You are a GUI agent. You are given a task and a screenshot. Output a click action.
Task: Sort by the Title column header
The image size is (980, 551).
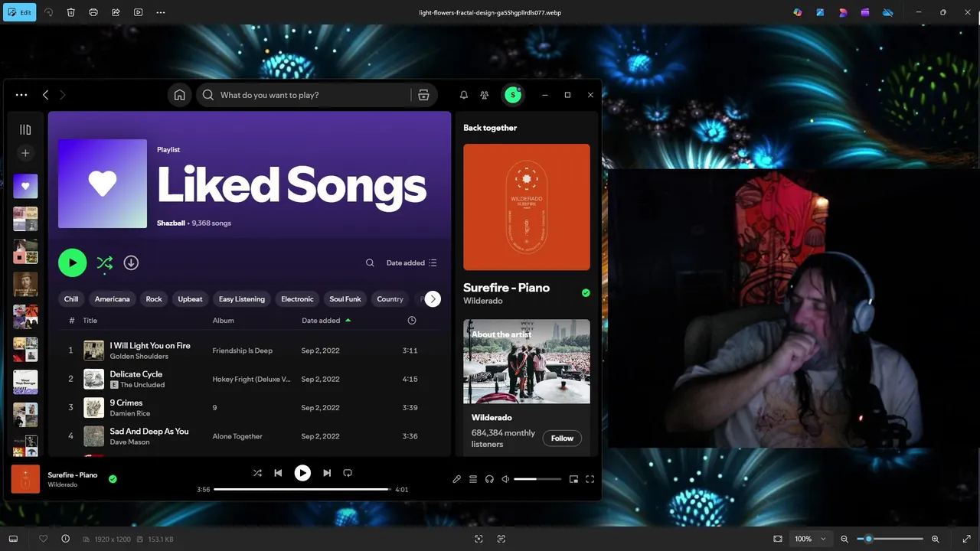click(90, 321)
